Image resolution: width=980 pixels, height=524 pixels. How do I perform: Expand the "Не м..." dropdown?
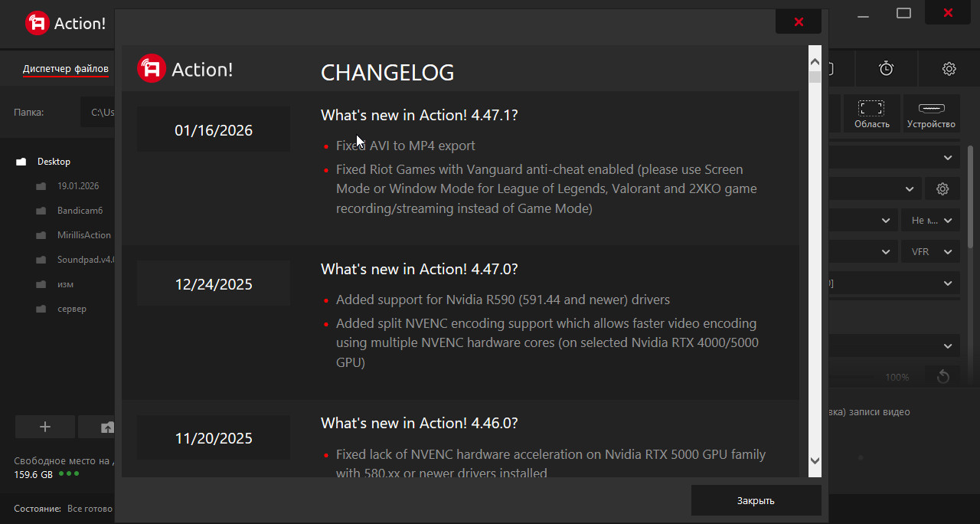coord(930,221)
